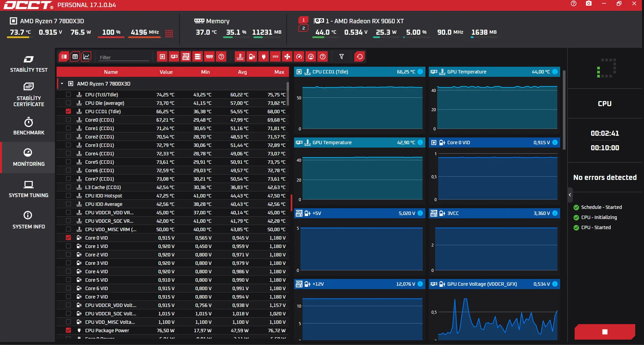The height and width of the screenshot is (345, 644).
Task: Open info for the 42,90 °C GPU Temperature graph
Action: click(420, 143)
